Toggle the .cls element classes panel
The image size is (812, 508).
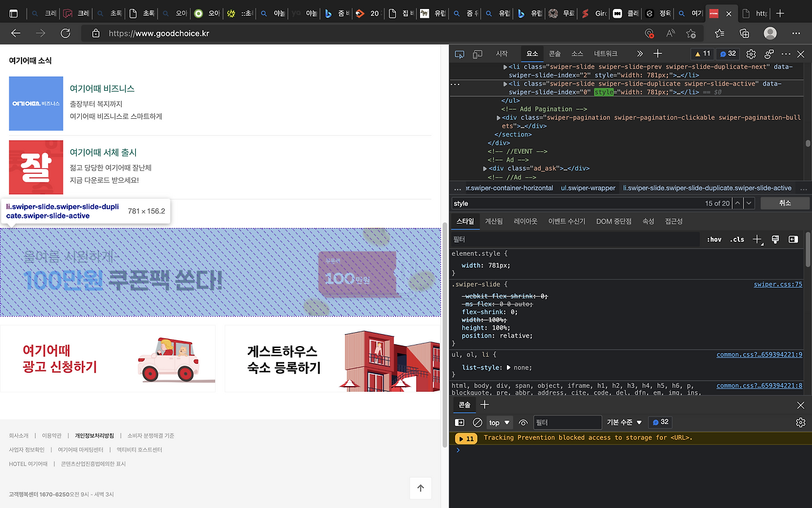tap(737, 239)
